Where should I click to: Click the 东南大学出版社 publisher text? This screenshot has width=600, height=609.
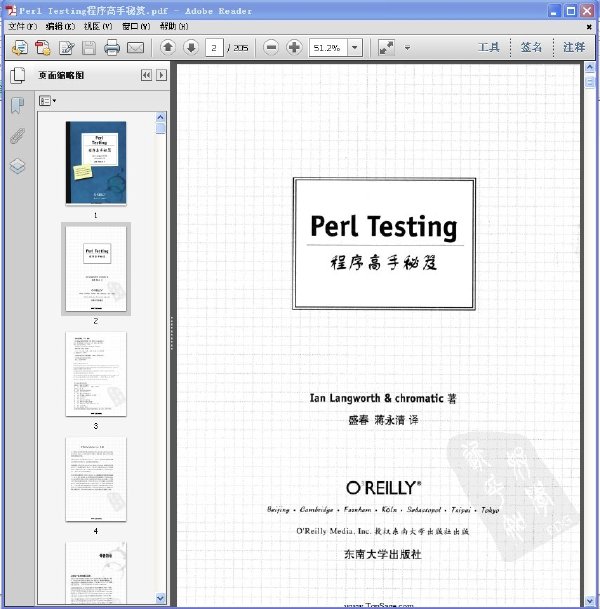point(383,554)
